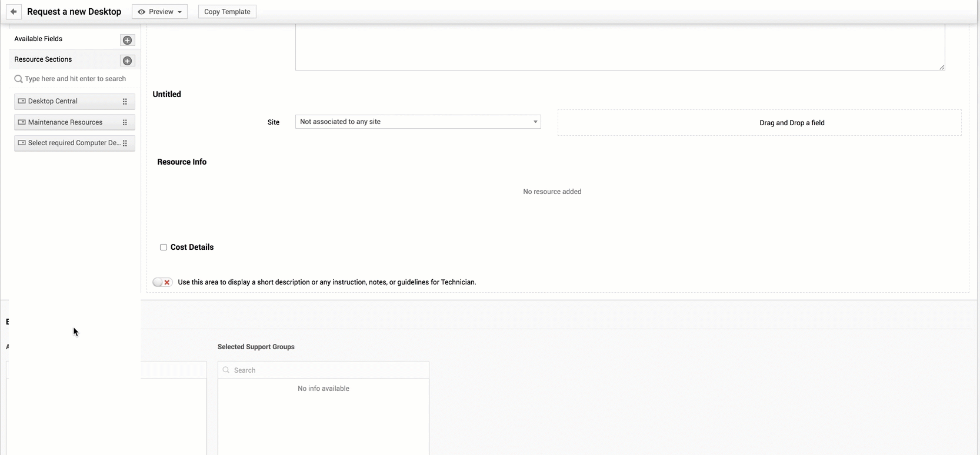Click the Drag and Drop a field placeholder
The image size is (980, 455).
click(759, 123)
